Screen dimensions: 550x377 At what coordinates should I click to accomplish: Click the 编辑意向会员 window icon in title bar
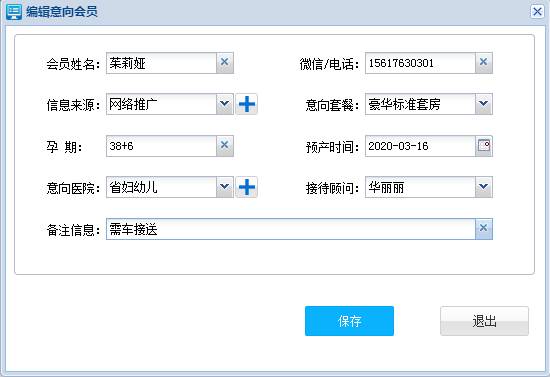14,12
